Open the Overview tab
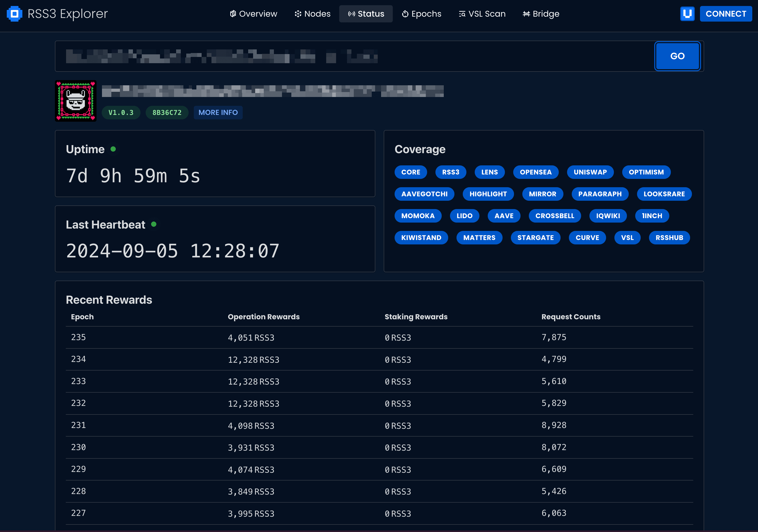 (x=253, y=14)
